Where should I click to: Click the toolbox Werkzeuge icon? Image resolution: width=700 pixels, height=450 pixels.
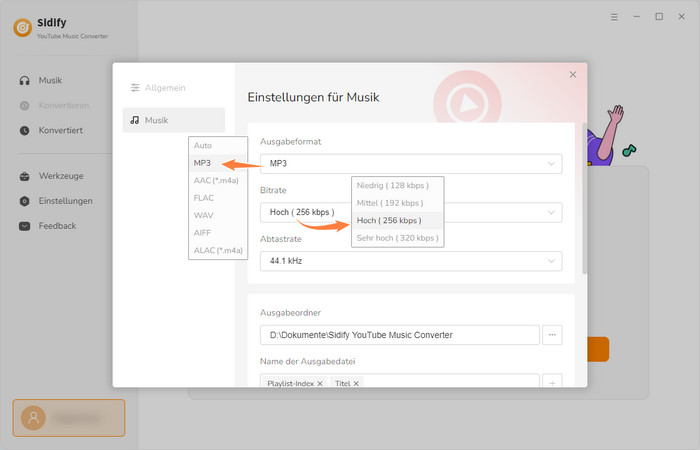pyautogui.click(x=25, y=176)
